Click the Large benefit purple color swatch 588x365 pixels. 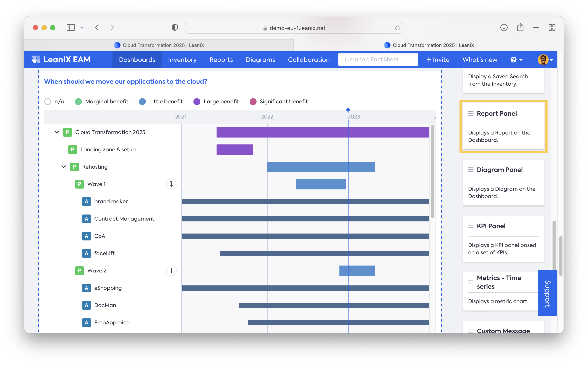(x=197, y=102)
